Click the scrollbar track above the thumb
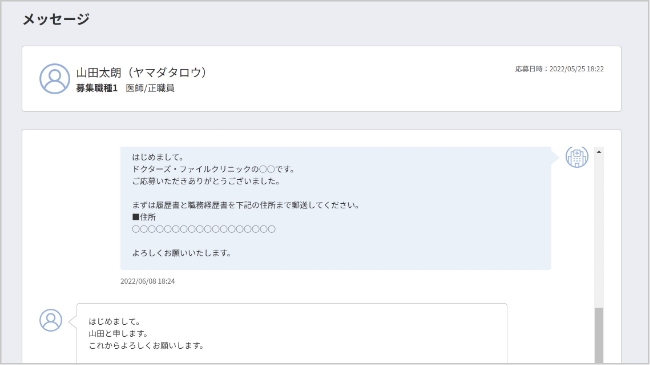The height and width of the screenshot is (365, 650). 599,232
